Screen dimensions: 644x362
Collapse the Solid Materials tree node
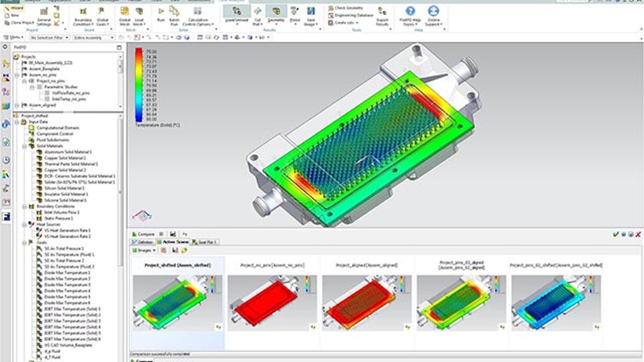coord(23,146)
